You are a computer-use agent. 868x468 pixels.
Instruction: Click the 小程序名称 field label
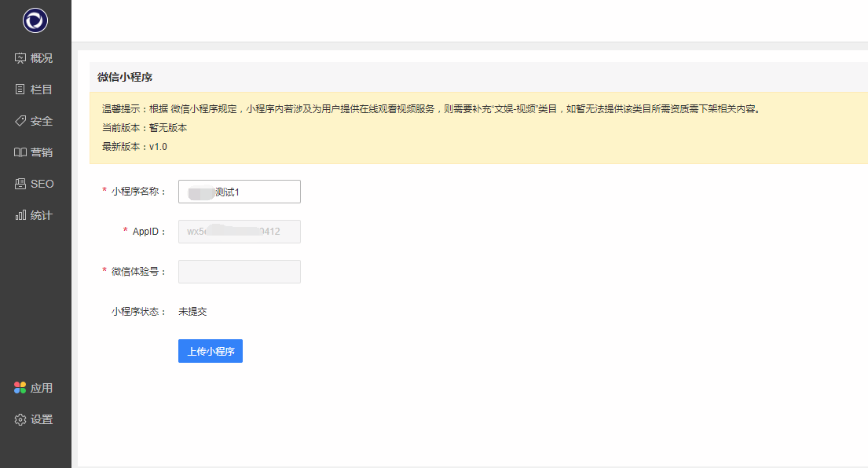tap(138, 192)
